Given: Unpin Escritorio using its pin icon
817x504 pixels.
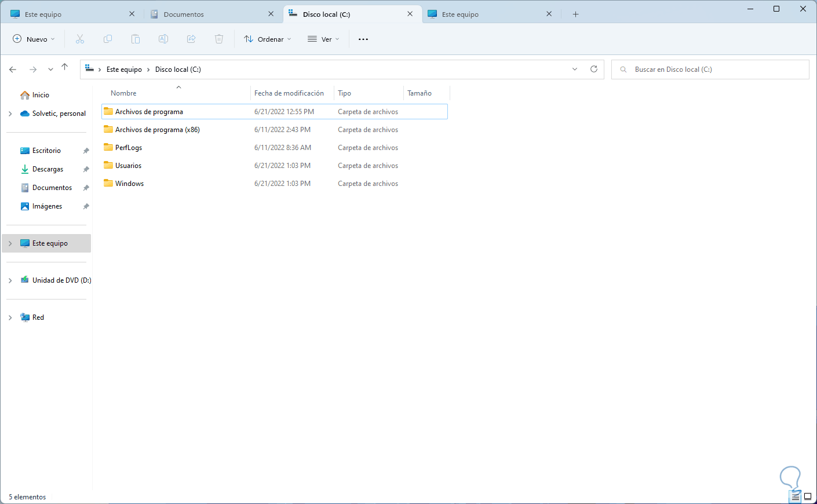Looking at the screenshot, I should tap(86, 151).
